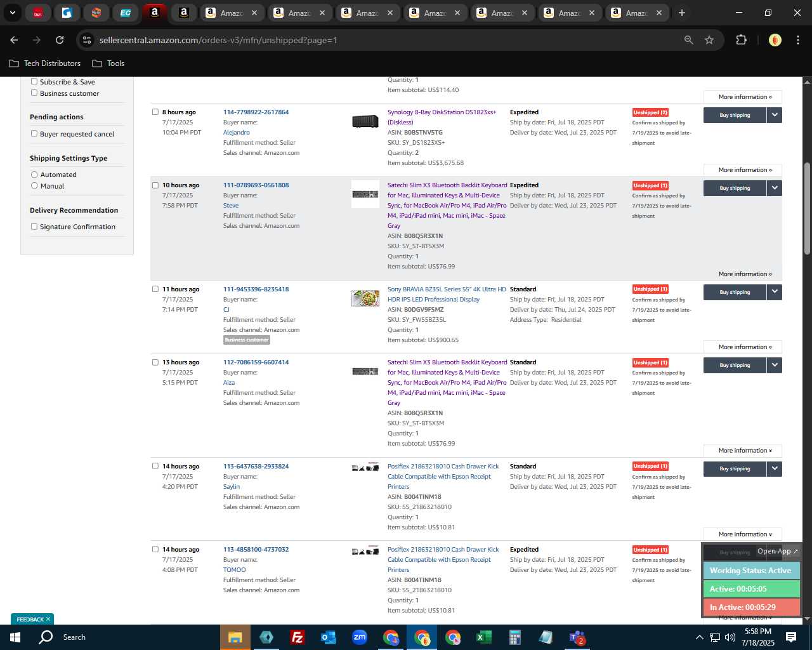812x650 pixels.
Task: Select order 114-7798922-2617864 checkbox
Action: [x=155, y=112]
